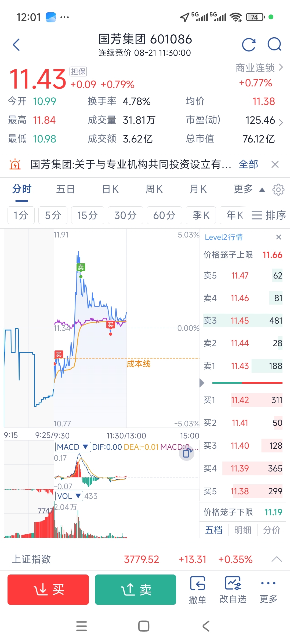Switch order book to 明细 view

pos(243,530)
